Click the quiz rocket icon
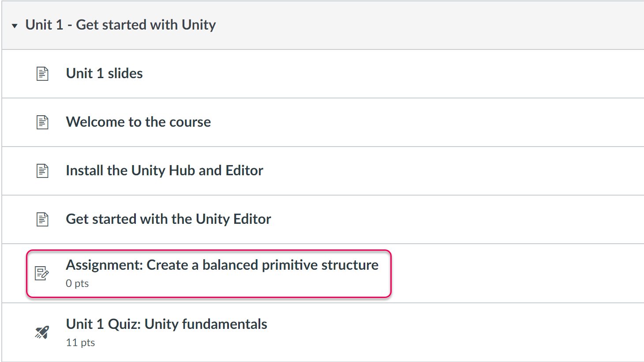 click(x=42, y=332)
